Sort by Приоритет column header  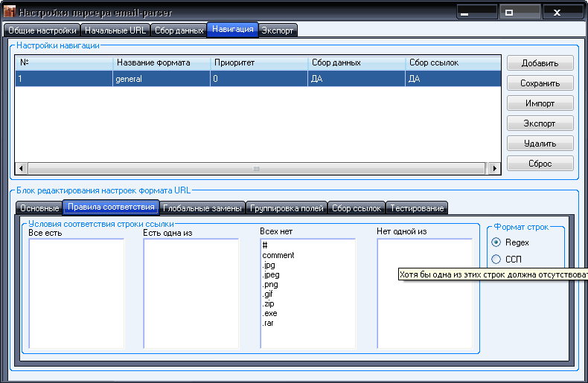tap(258, 63)
